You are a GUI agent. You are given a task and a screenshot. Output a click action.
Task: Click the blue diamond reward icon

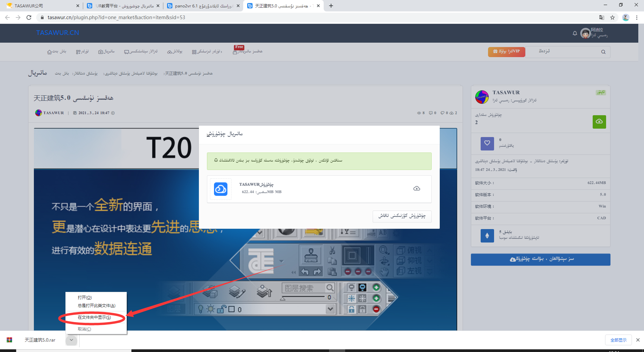click(487, 235)
